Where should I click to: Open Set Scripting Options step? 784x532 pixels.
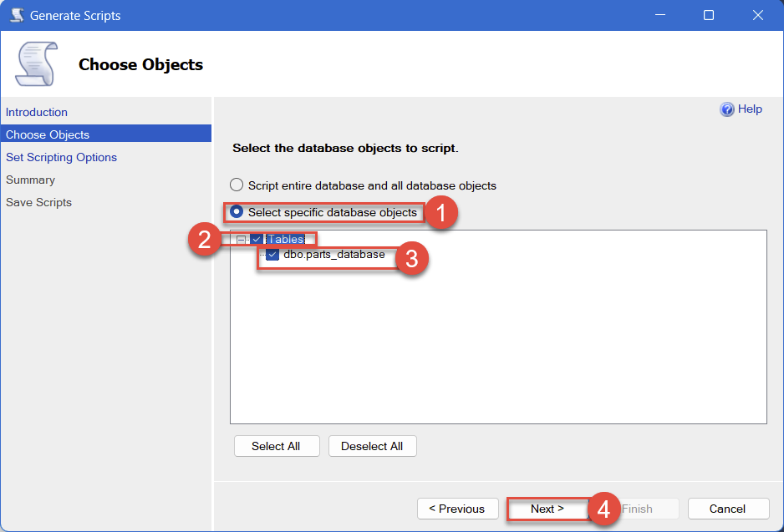[x=61, y=157]
